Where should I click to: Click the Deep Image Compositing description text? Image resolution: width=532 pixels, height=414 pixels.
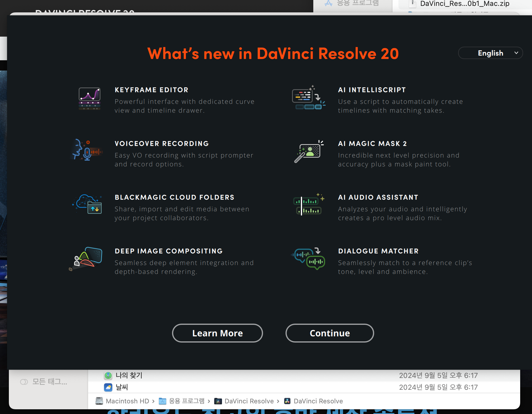coord(184,267)
